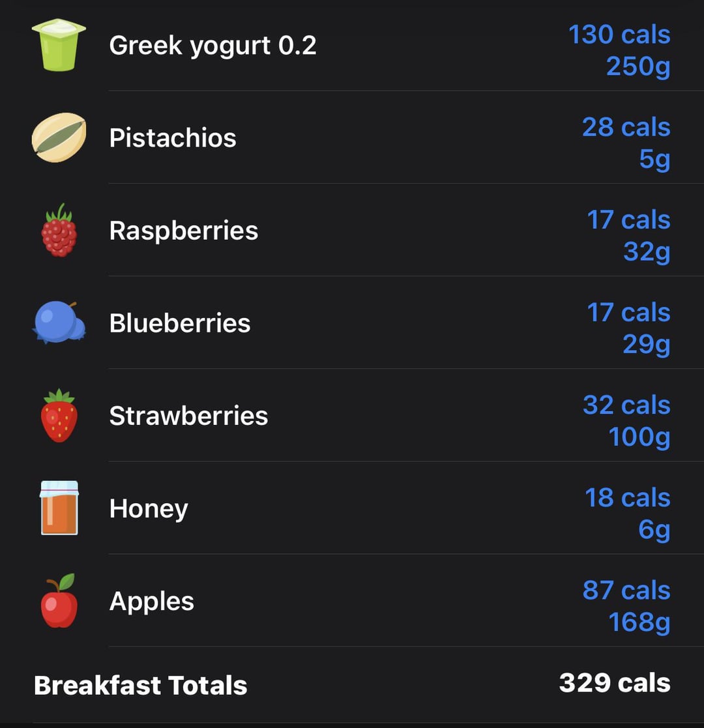Screen dimensions: 704x728
Task: Tap the Breakfast Totals label
Action: 140,685
